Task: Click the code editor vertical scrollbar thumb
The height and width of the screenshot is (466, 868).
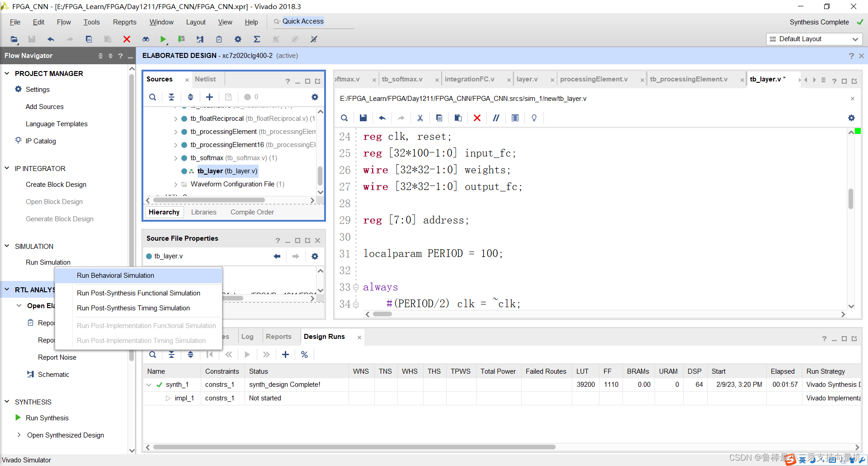Action: (x=851, y=199)
